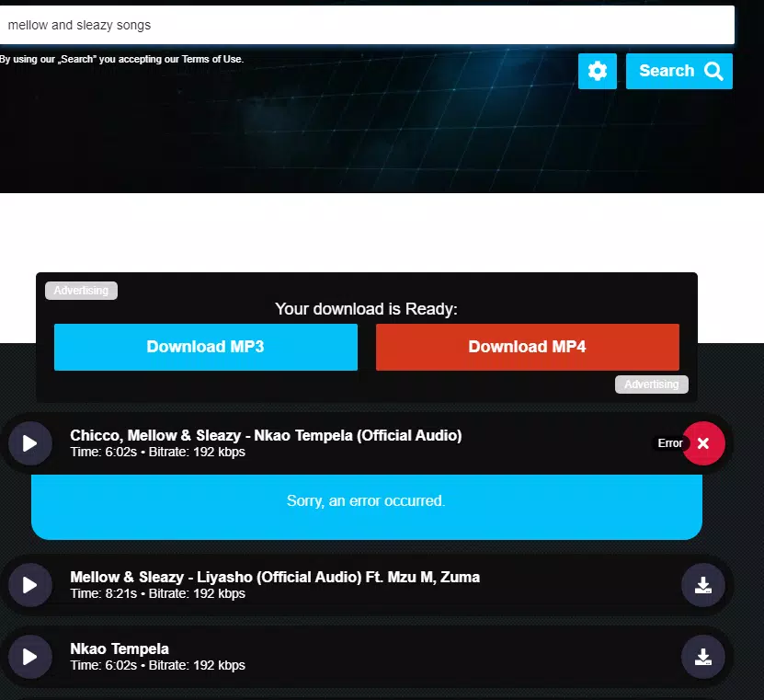Play Mellow & Sleazy - Liyasho track
The width and height of the screenshot is (764, 700).
[x=29, y=585]
